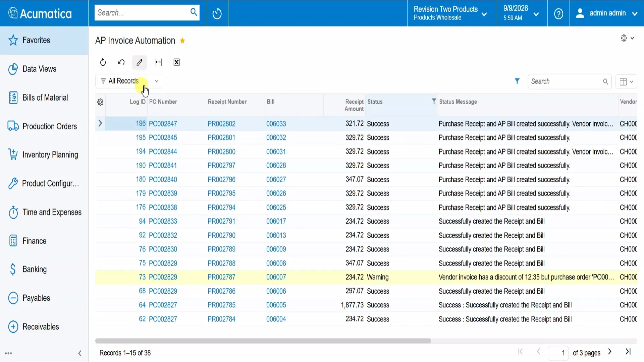Open Bills of Material workspace

pyautogui.click(x=44, y=98)
